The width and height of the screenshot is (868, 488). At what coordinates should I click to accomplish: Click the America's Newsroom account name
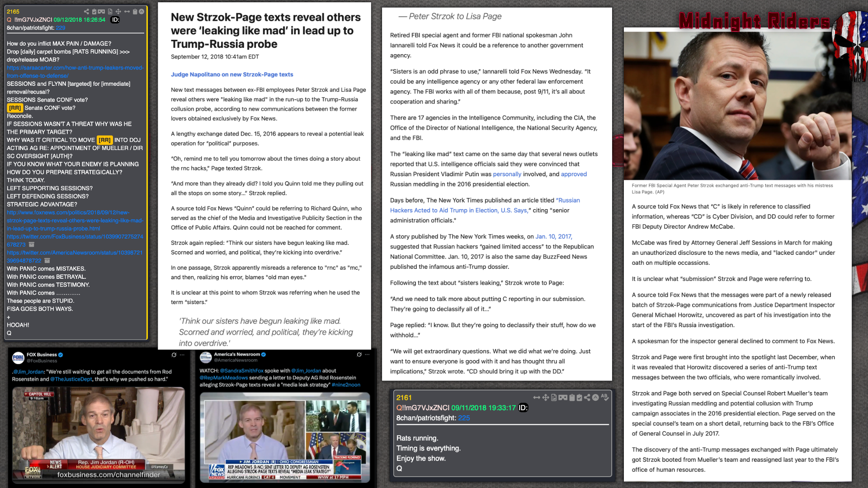click(237, 354)
